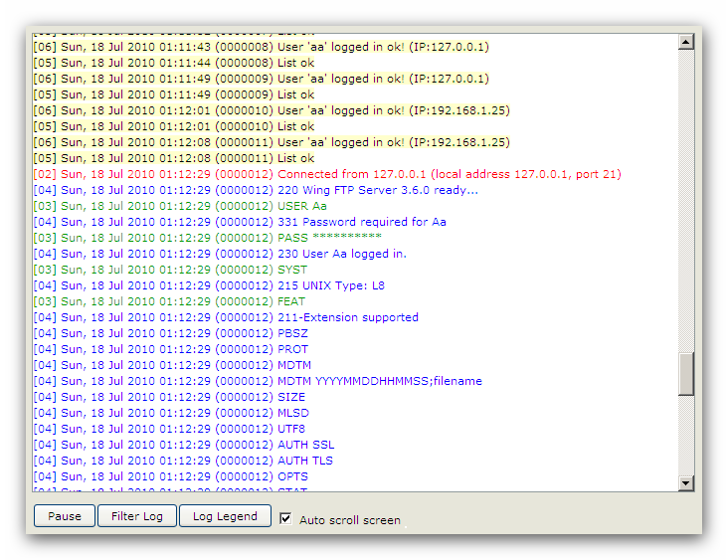Image resolution: width=728 pixels, height=560 pixels.
Task: Select the plain 'MDTM' log line
Action: point(172,365)
